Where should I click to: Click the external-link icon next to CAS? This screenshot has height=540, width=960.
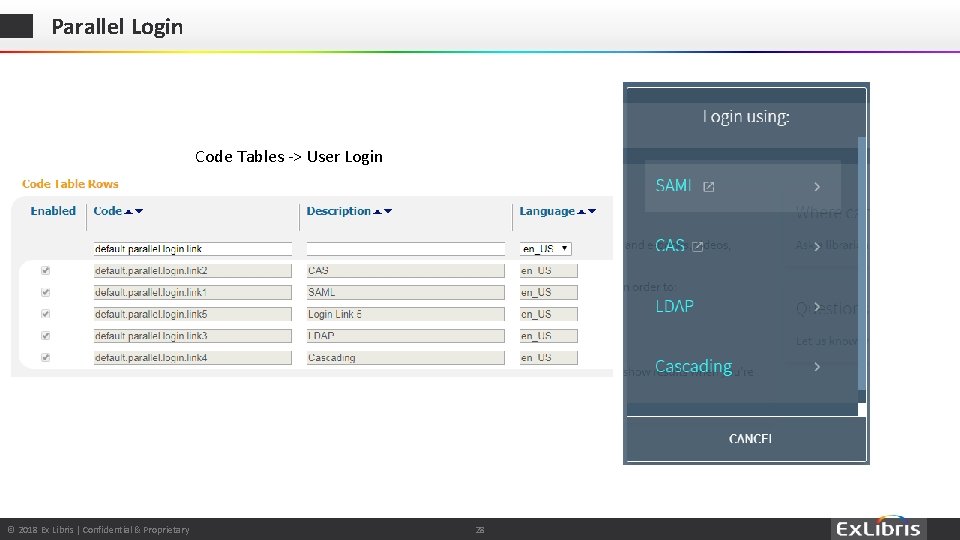[697, 247]
